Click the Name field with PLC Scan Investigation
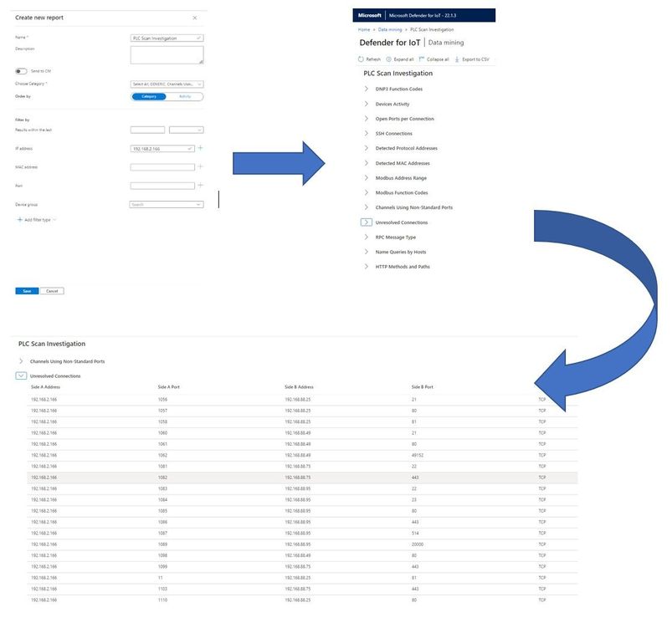672x623 pixels. (167, 38)
